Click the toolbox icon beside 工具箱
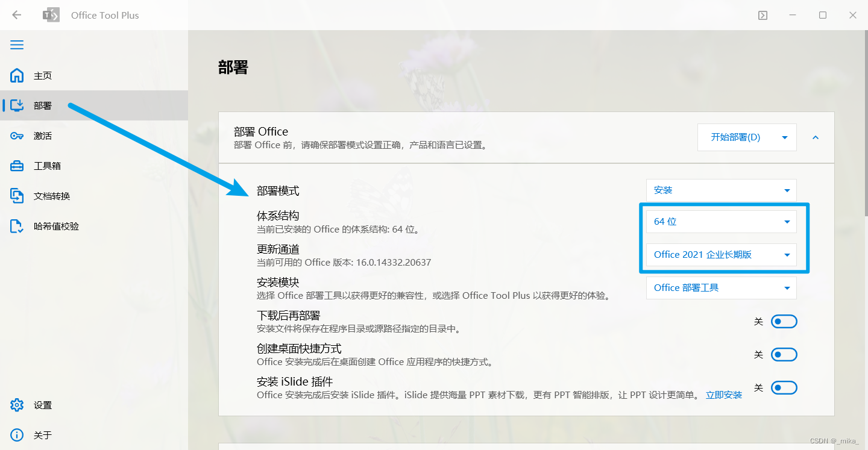This screenshot has height=450, width=868. tap(17, 166)
